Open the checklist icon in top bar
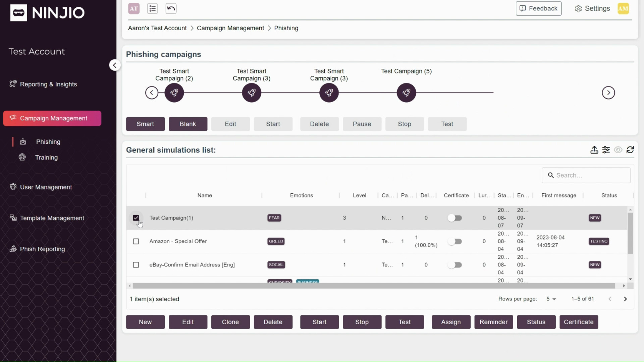The height and width of the screenshot is (362, 644). point(152,9)
